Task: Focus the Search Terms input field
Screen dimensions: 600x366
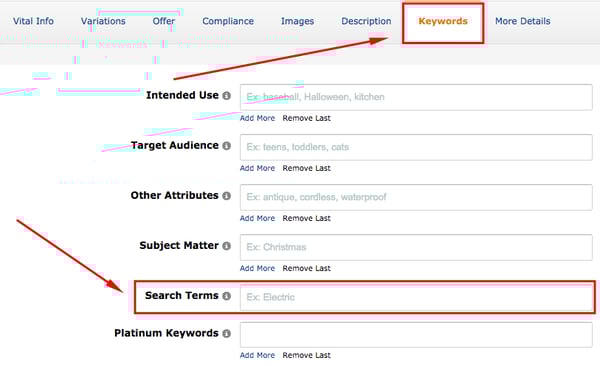Action: coord(416,297)
